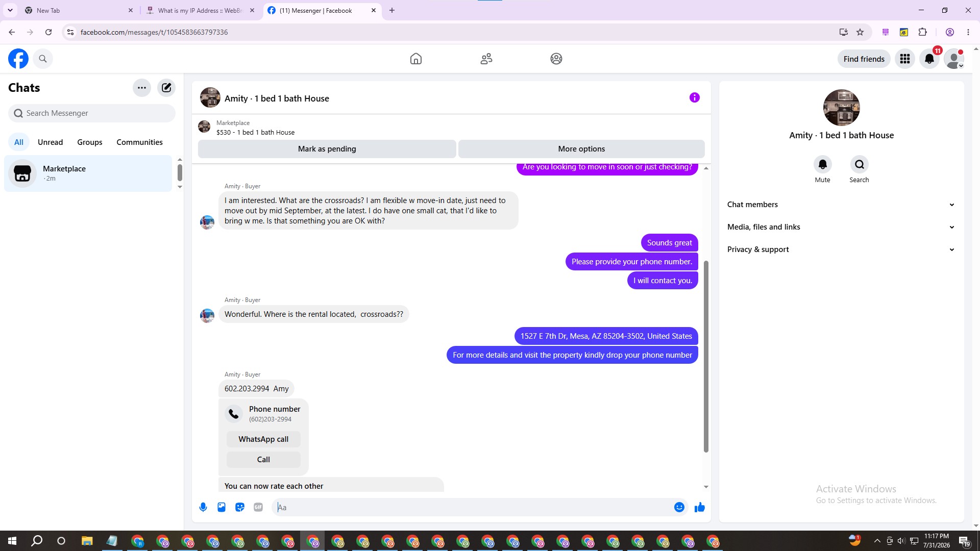Image resolution: width=980 pixels, height=551 pixels.
Task: Select the Unread chats filter
Action: 51,142
